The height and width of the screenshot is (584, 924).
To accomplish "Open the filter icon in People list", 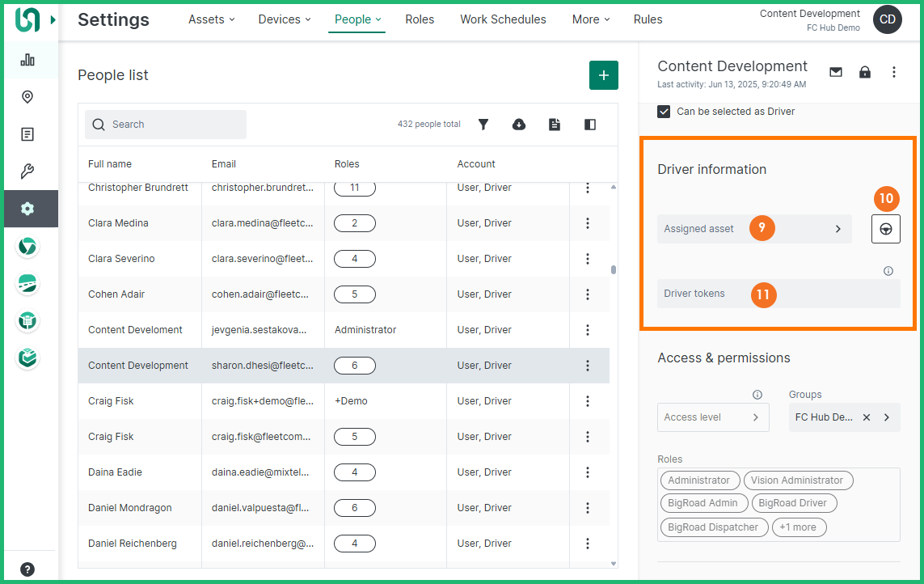I will 483,125.
